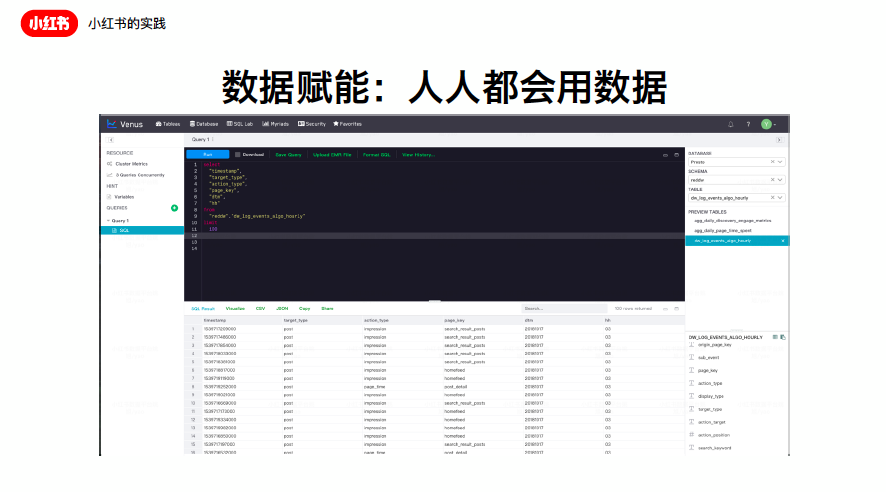Click Share in results toolbar
The image size is (886, 492).
point(327,308)
